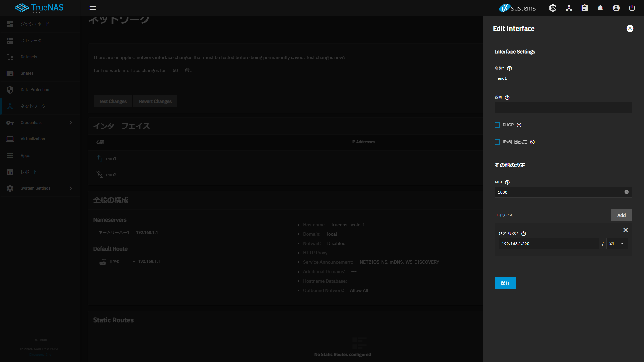
Task: Click the Add alias button
Action: click(x=621, y=215)
